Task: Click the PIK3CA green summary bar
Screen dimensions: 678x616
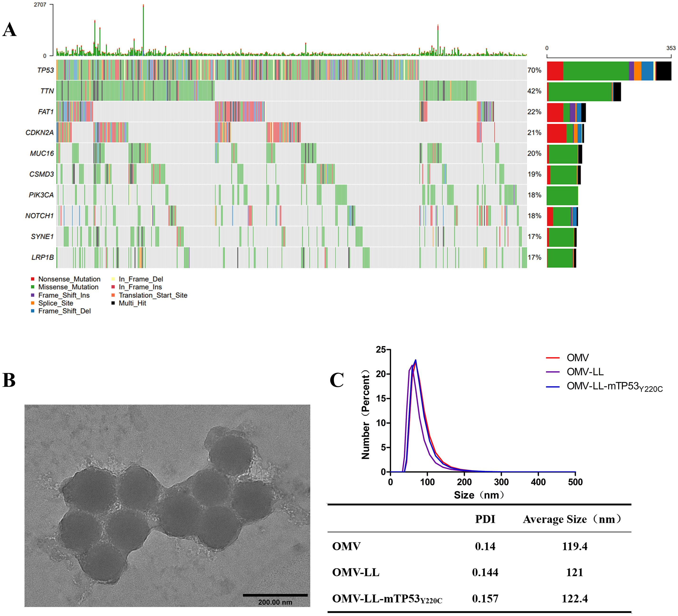Action: point(562,196)
